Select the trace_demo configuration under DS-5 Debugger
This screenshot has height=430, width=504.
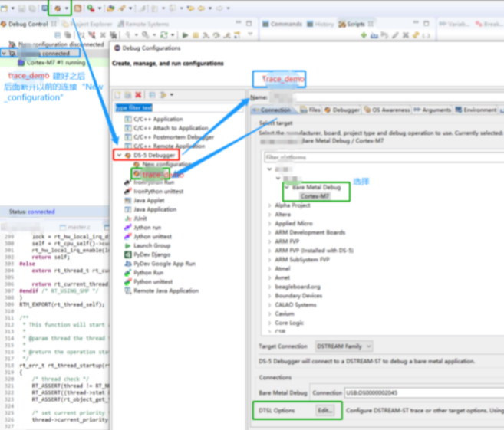click(x=155, y=174)
